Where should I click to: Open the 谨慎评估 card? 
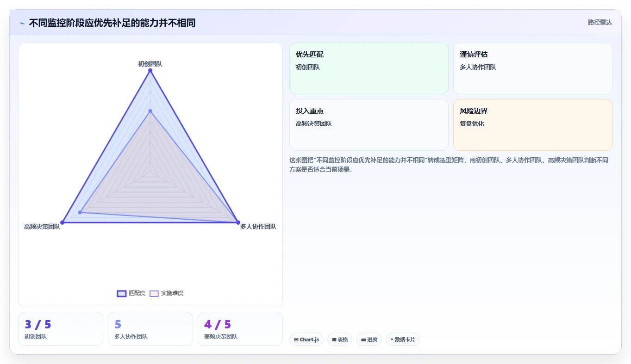[533, 68]
